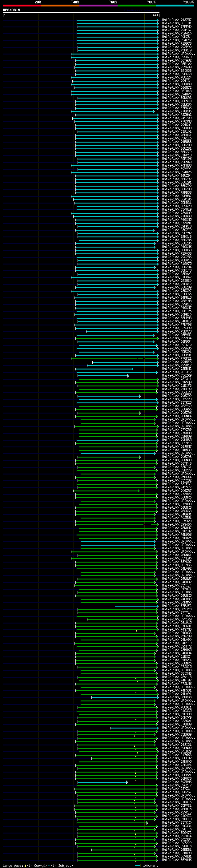Click the green bar for UniRef100_A9S9S4
The width and height of the screenshot is (197, 868).
pos(117,338)
